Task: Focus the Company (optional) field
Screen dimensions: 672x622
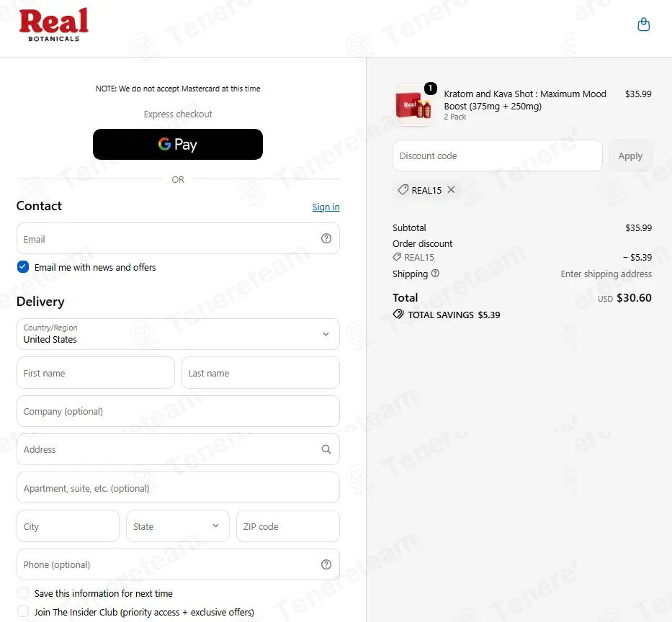Action: tap(178, 411)
